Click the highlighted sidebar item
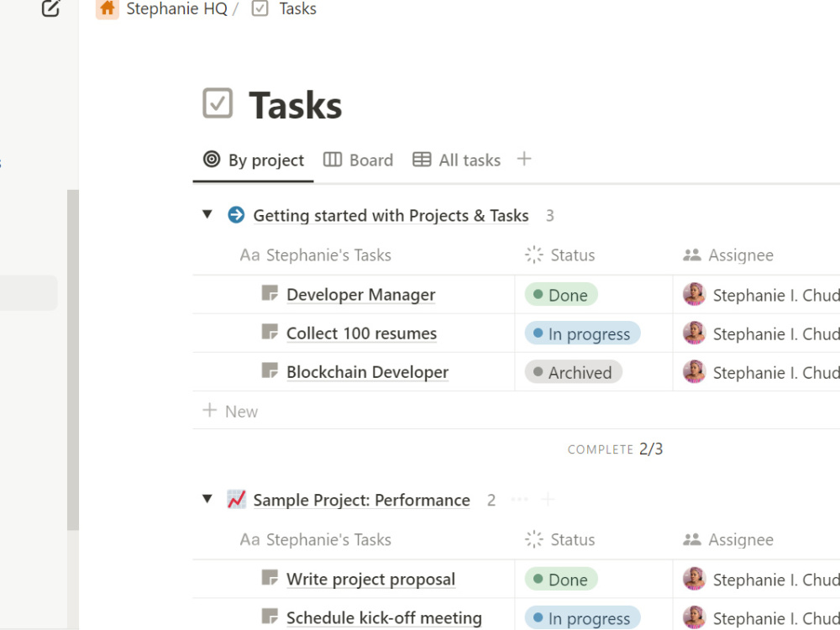 click(x=29, y=293)
